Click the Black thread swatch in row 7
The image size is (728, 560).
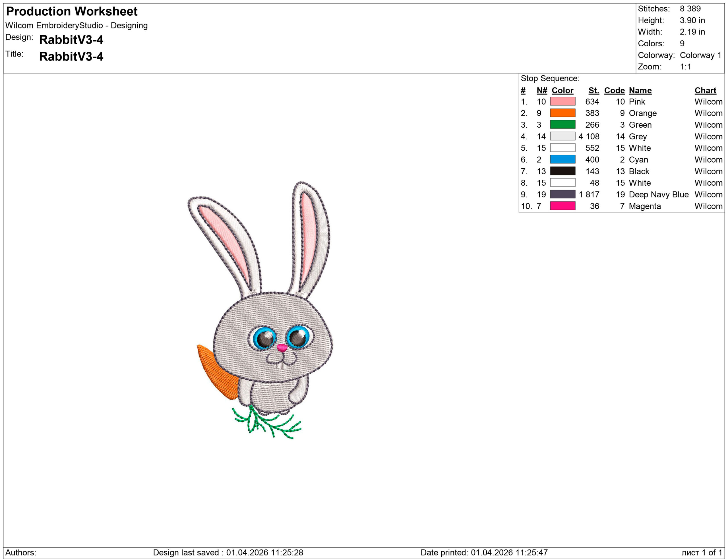tap(563, 171)
